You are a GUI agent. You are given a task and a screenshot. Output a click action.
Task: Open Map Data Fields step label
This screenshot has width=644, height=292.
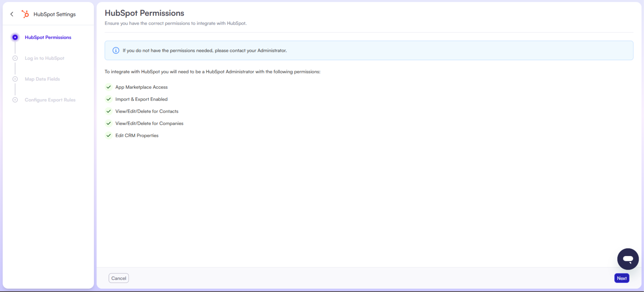[x=42, y=79]
